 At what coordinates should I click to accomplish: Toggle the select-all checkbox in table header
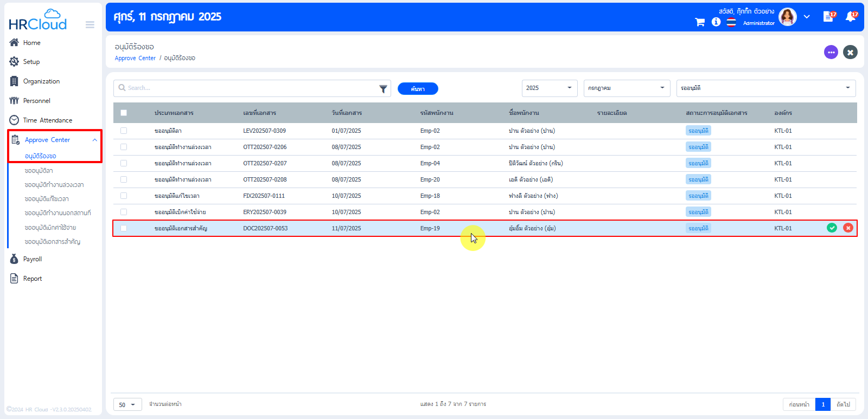124,113
